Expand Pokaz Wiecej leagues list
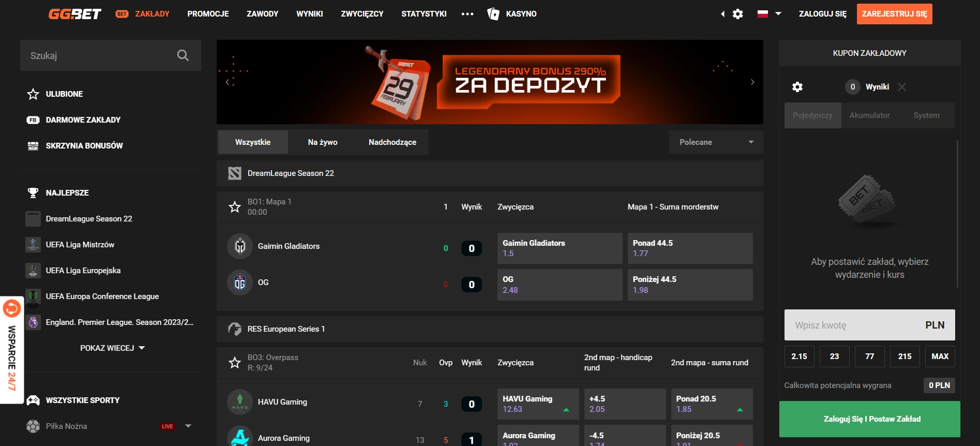 [113, 348]
